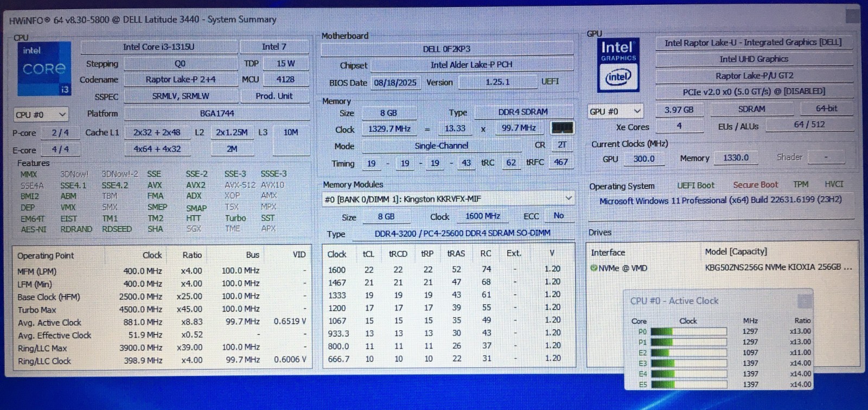This screenshot has width=868, height=410.
Task: Click the Raptor Lake-P/U GT2 field
Action: tap(754, 75)
